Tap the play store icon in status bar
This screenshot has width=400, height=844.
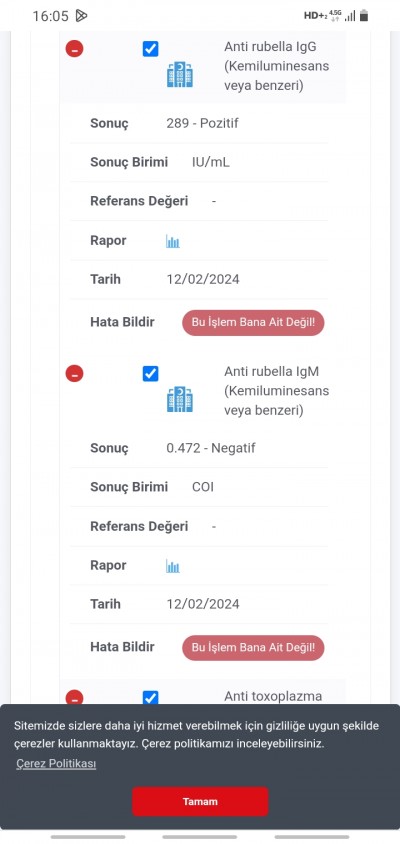[81, 16]
